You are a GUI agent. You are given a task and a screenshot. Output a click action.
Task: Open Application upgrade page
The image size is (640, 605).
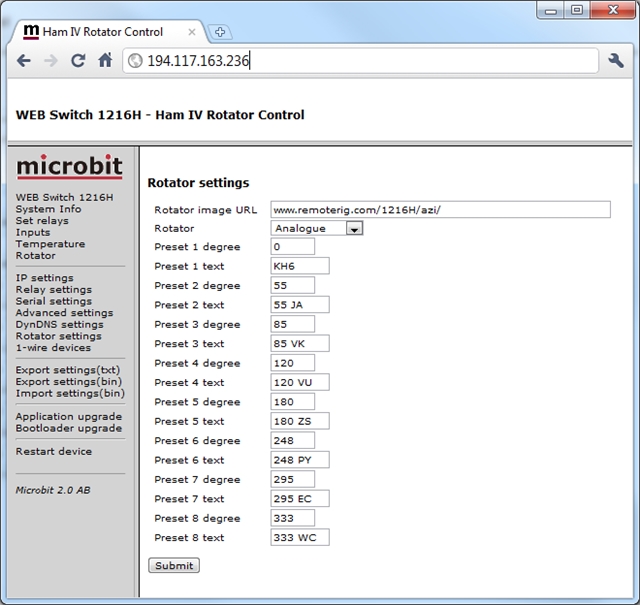pyautogui.click(x=69, y=417)
